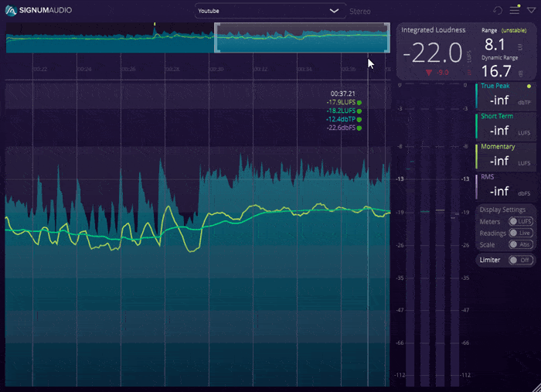The image size is (541, 392).
Task: Click the RMS reading panel
Action: tap(505, 186)
